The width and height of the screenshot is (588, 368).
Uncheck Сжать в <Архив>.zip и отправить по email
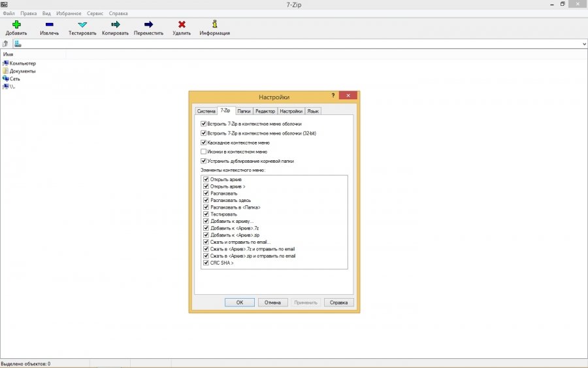(206, 256)
